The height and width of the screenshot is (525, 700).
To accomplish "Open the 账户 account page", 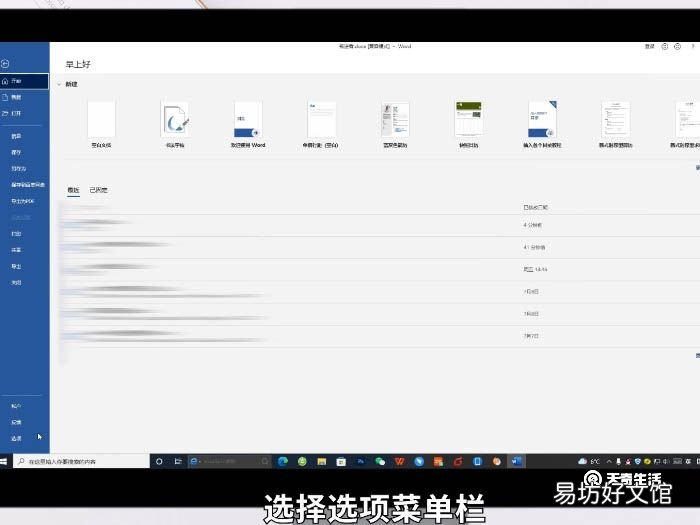I will [16, 406].
